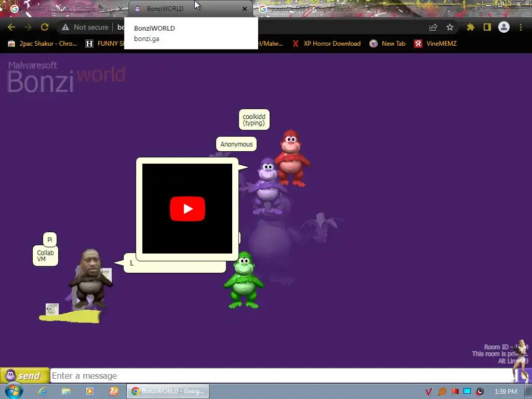Screen dimensions: 532x399
Task: Switch to the first Google Search tab
Action: pos(64,9)
